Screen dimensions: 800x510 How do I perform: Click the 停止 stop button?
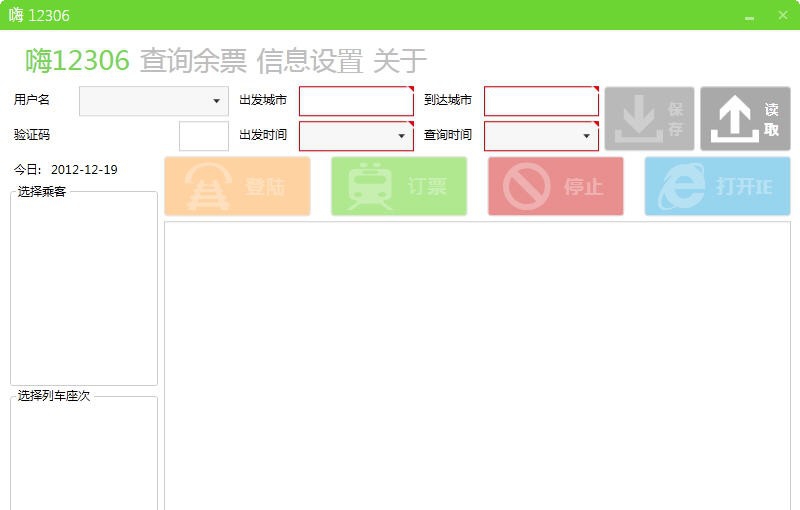pyautogui.click(x=556, y=186)
